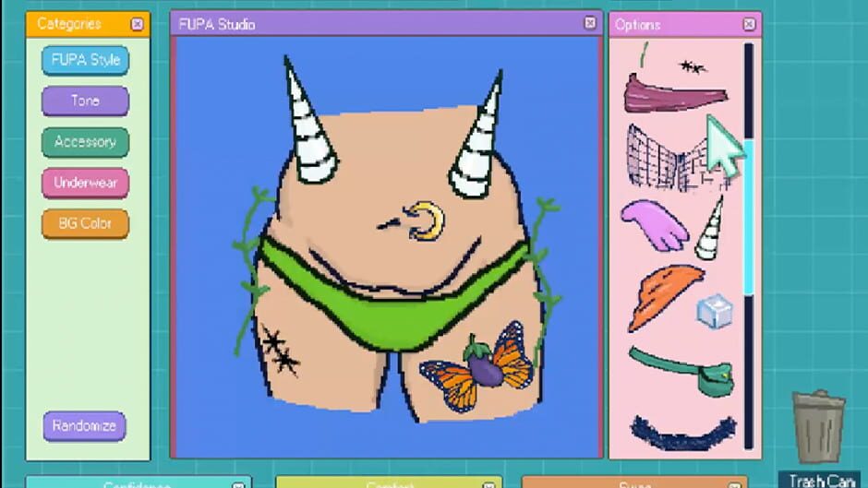Select the black star tattoo option
Image resolution: width=868 pixels, height=488 pixels.
(692, 66)
